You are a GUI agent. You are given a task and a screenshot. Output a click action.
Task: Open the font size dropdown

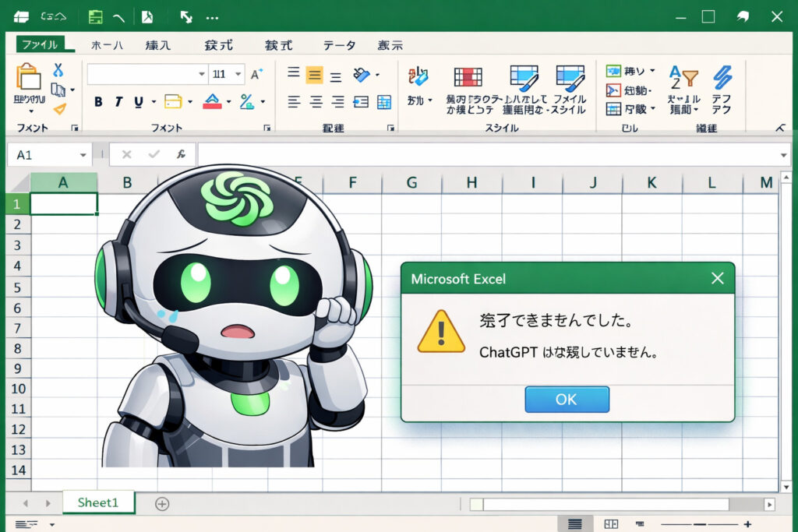[238, 74]
